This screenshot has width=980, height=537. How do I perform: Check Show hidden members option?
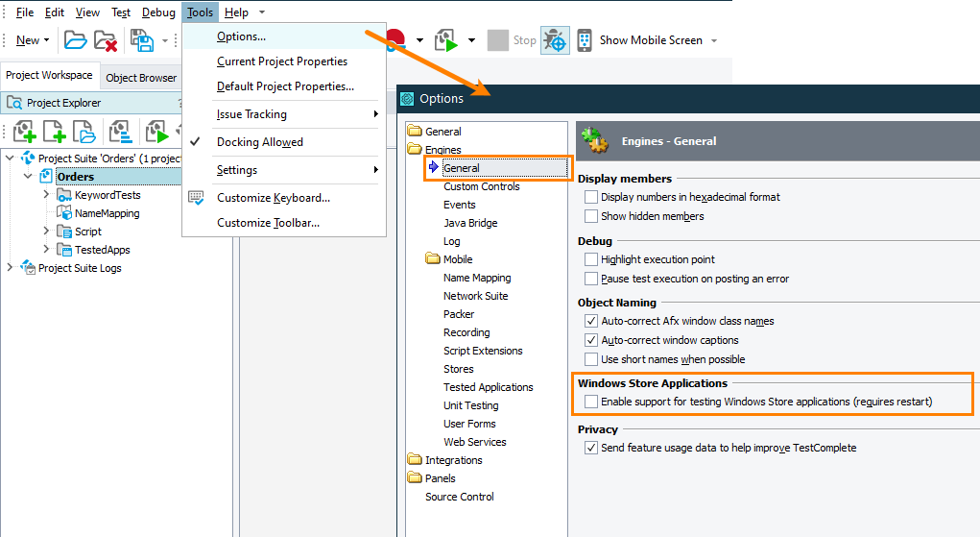pyautogui.click(x=590, y=216)
